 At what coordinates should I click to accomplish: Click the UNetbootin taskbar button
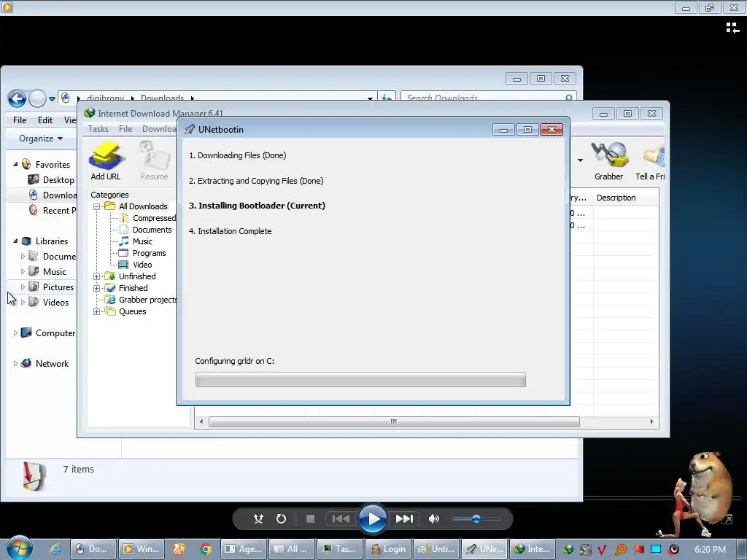[484, 549]
